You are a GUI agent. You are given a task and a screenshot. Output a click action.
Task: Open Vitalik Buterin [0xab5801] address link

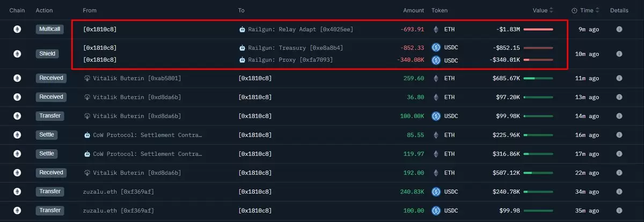coord(137,78)
